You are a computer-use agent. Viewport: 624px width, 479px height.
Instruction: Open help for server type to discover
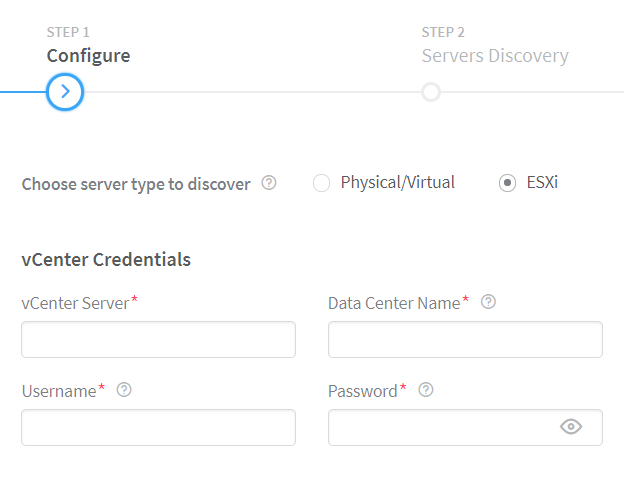269,183
